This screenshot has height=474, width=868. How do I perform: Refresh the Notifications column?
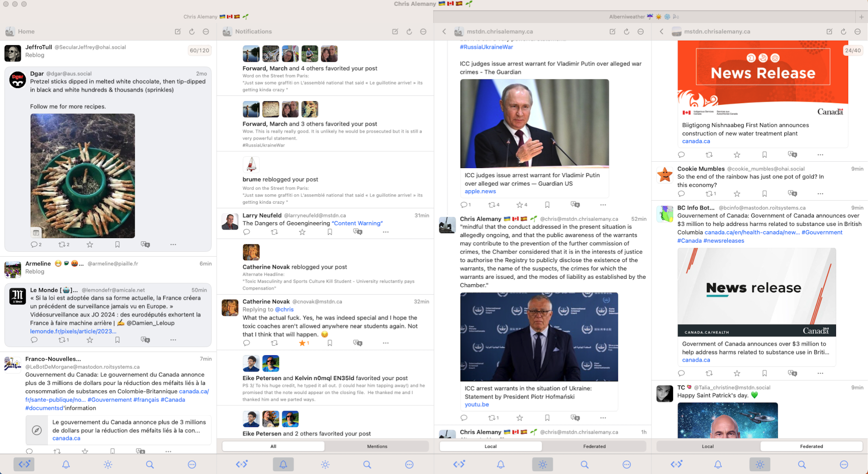(409, 32)
